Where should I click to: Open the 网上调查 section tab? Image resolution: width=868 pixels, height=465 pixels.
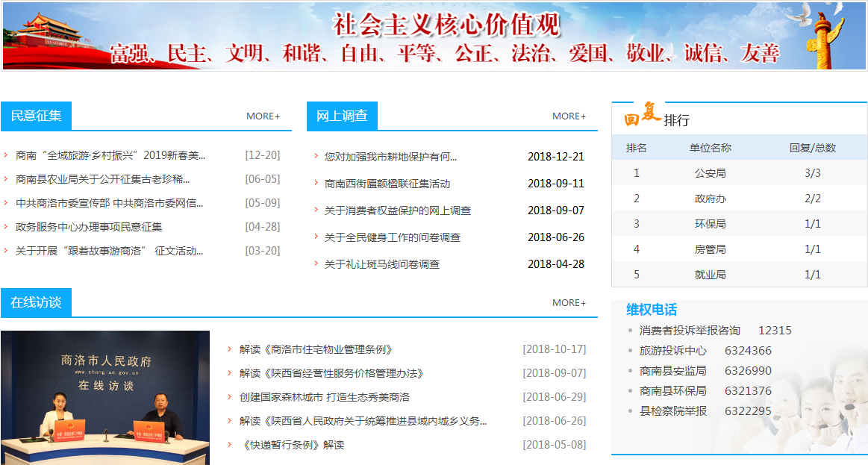(342, 116)
